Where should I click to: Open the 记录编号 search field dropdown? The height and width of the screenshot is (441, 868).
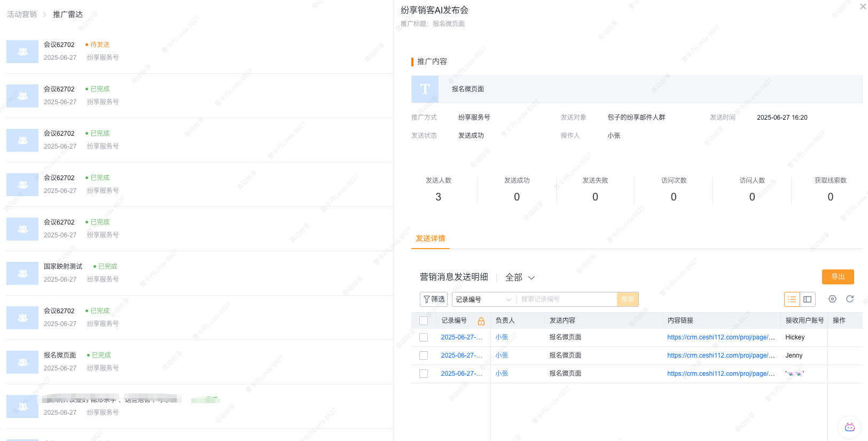[484, 299]
